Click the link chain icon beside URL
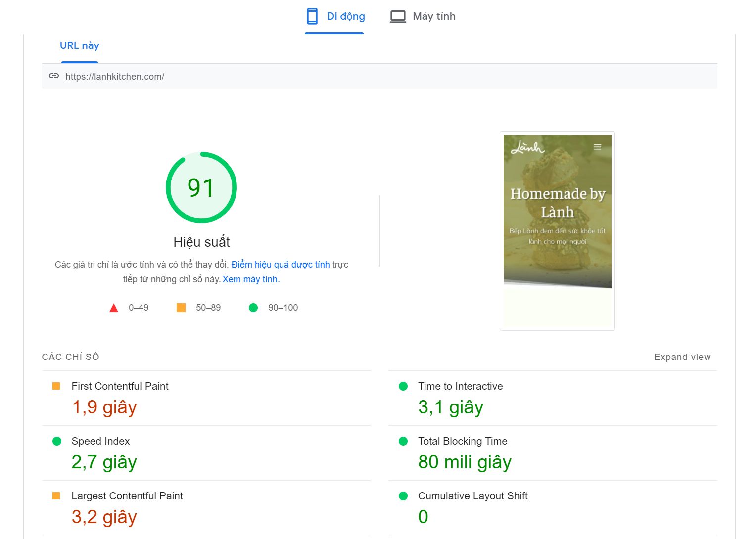The height and width of the screenshot is (539, 756). tap(54, 76)
